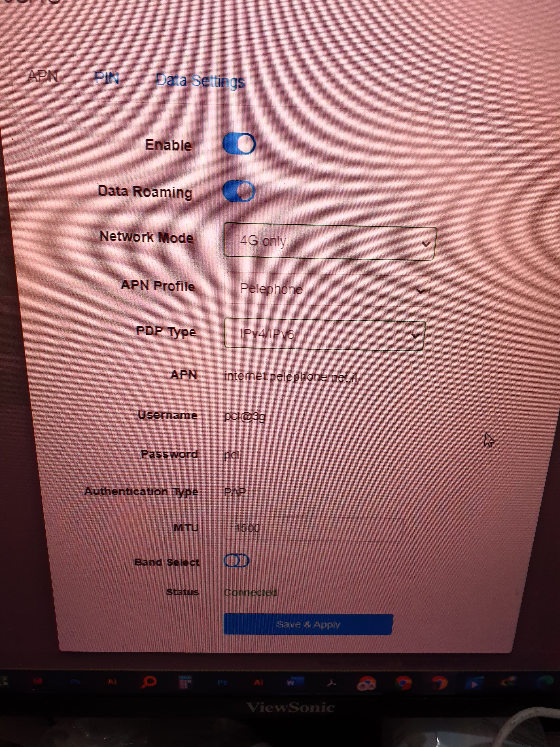
Task: Click the Connected status text
Action: click(251, 592)
